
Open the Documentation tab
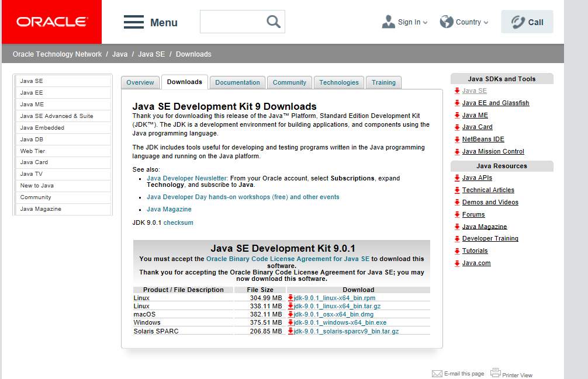coord(237,82)
